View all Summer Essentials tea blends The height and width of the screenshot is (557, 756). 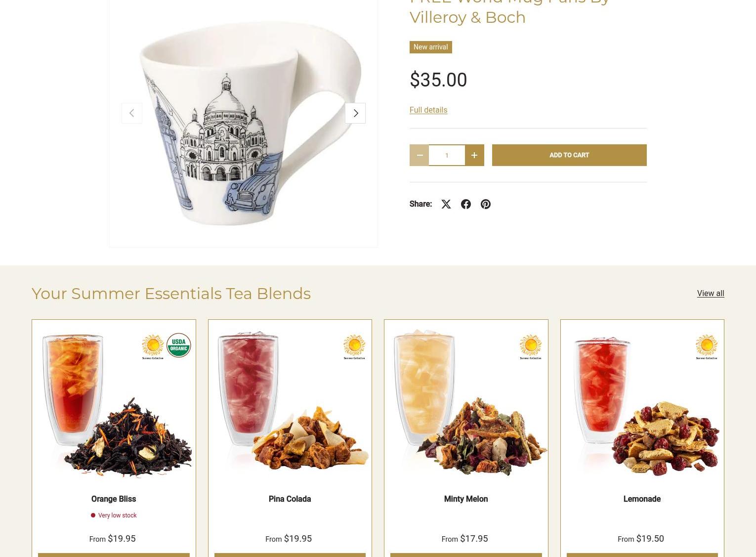pyautogui.click(x=711, y=293)
